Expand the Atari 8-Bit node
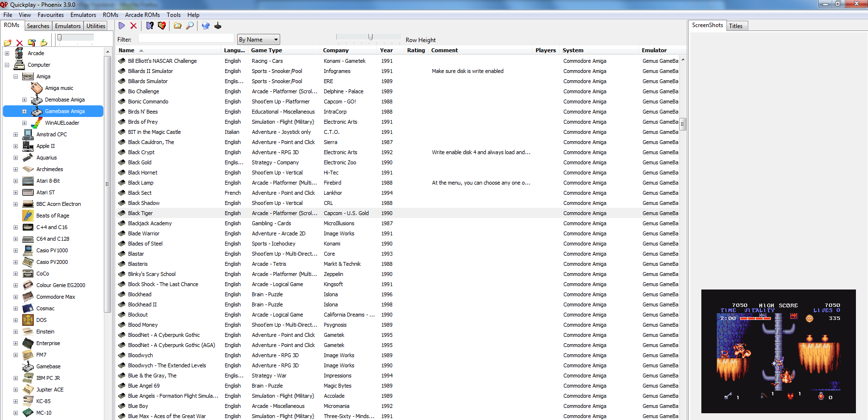868x420 pixels. (15, 181)
